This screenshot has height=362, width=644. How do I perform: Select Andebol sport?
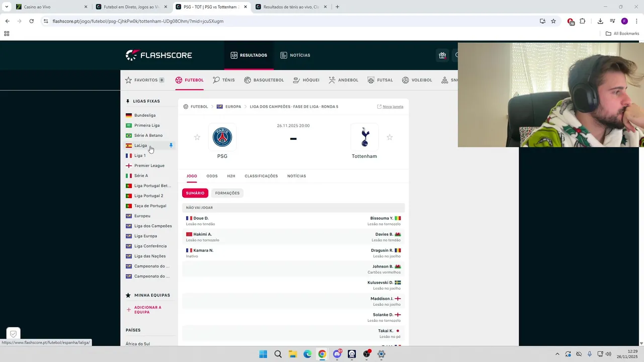344,80
